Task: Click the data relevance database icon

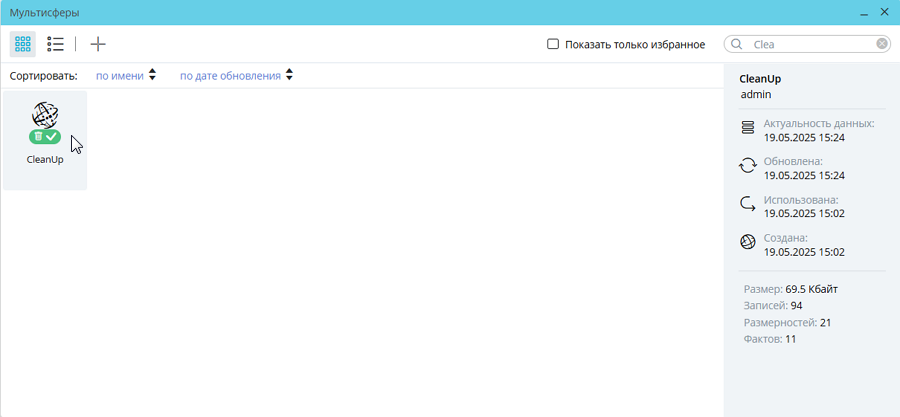Action: click(x=747, y=129)
